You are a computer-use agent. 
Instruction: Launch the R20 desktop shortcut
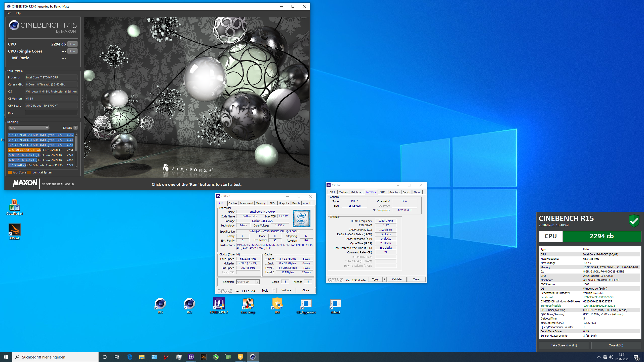tap(189, 305)
